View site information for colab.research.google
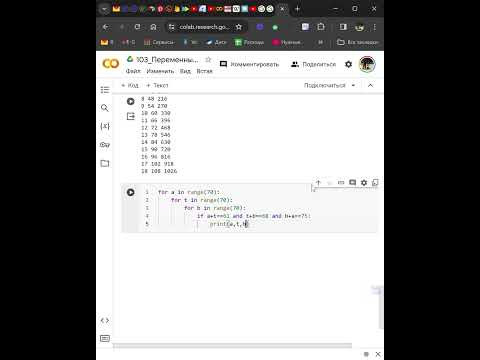Image resolution: width=480 pixels, height=360 pixels. point(171,27)
